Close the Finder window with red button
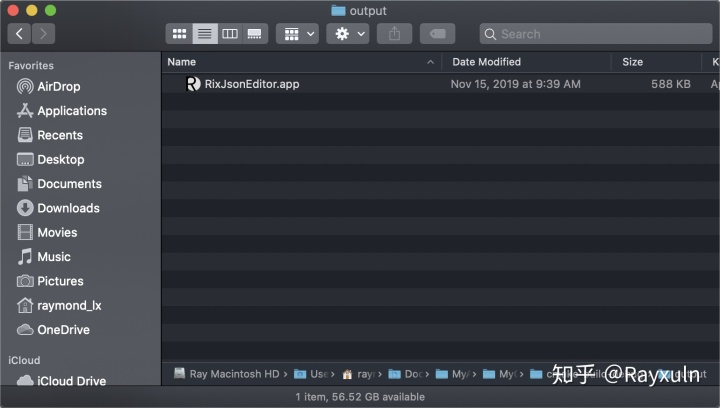Screen dimensions: 720x408 click(13, 10)
